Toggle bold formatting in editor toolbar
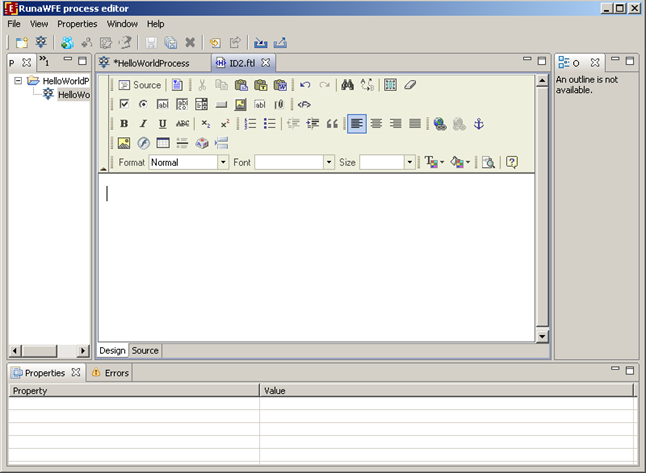Screen dimensions: 646x474 (x=124, y=124)
